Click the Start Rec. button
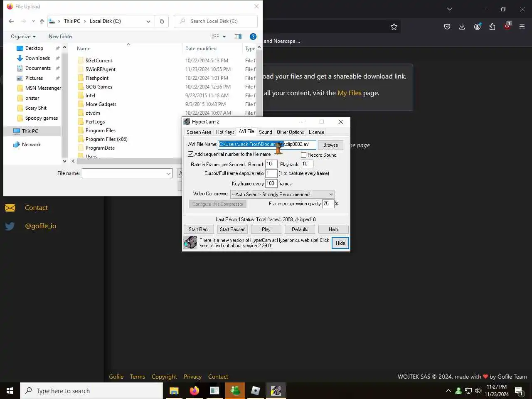Screen dimensions: 532x399 click(x=199, y=229)
